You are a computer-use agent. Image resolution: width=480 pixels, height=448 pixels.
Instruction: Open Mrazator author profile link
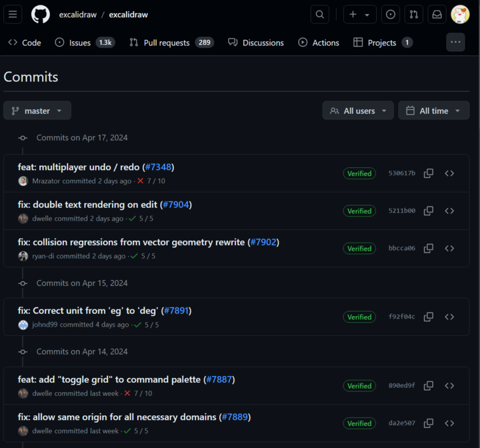click(46, 181)
